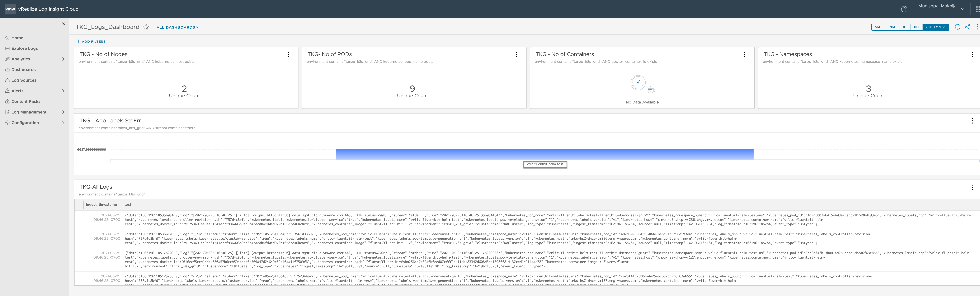This screenshot has width=980, height=296.
Task: Click the PODs unique count value 9
Action: (412, 89)
